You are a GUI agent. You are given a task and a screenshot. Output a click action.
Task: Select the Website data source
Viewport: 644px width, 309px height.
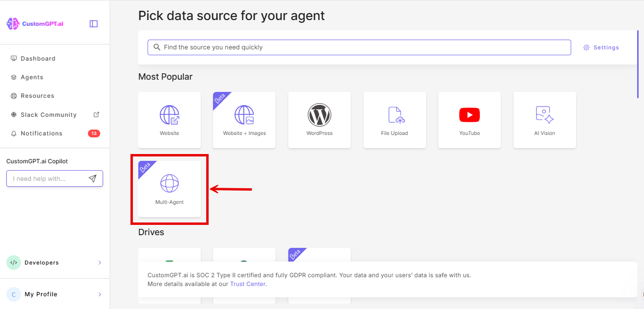click(170, 120)
